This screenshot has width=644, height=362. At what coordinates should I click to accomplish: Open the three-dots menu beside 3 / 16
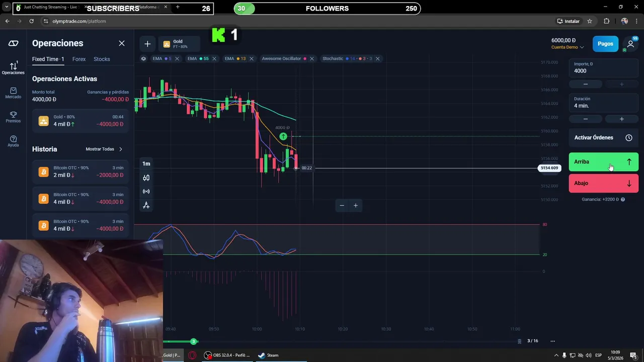tap(552, 341)
